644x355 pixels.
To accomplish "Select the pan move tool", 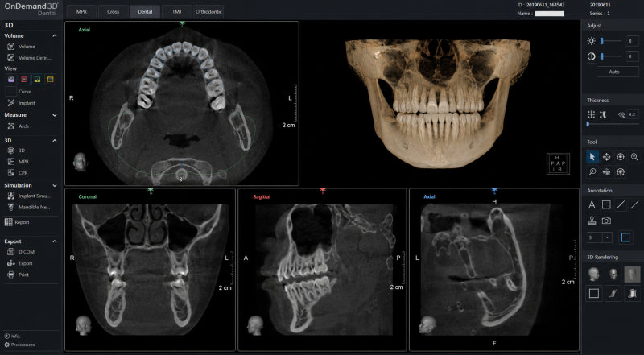I will (x=606, y=157).
